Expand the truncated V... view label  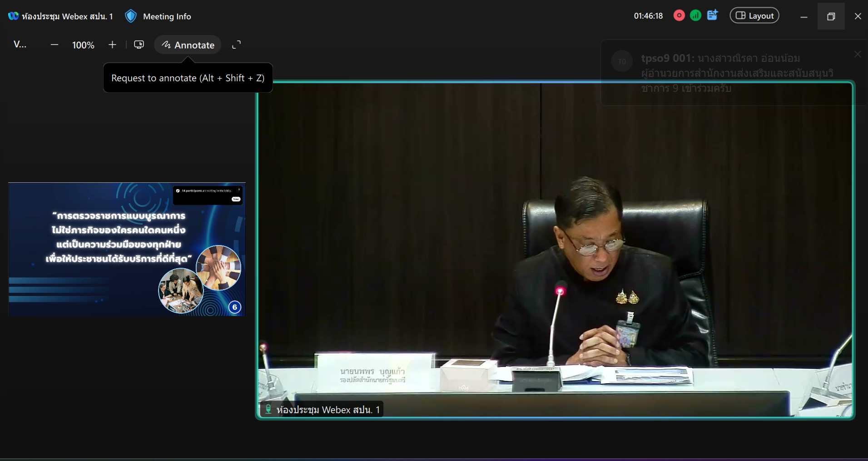coord(20,44)
